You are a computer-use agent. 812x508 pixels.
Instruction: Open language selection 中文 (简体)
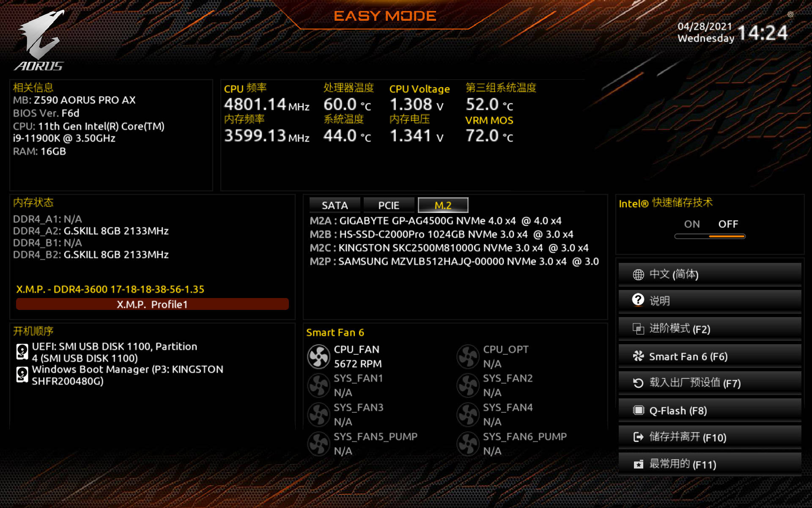(710, 274)
